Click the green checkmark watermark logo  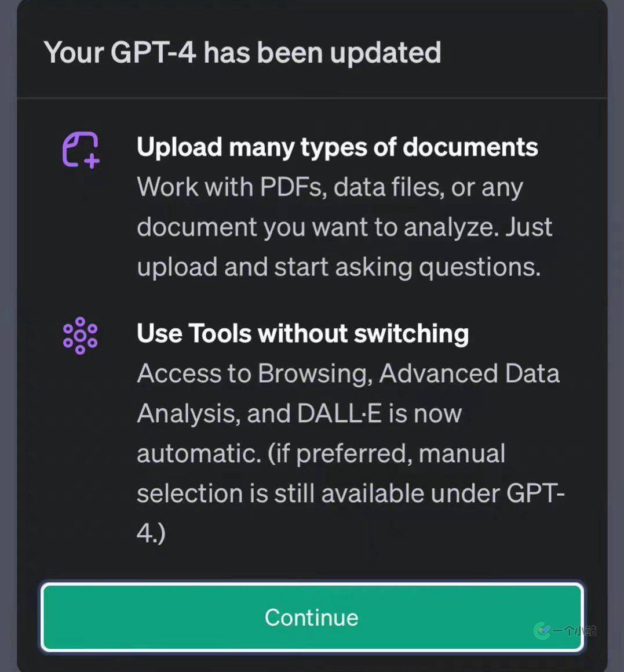[542, 630]
